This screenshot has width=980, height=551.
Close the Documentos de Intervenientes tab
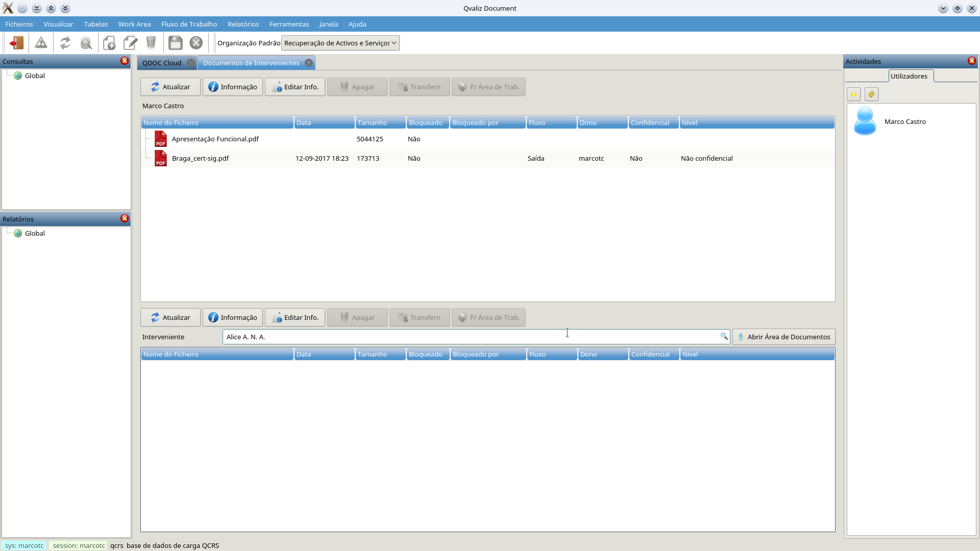(x=309, y=63)
